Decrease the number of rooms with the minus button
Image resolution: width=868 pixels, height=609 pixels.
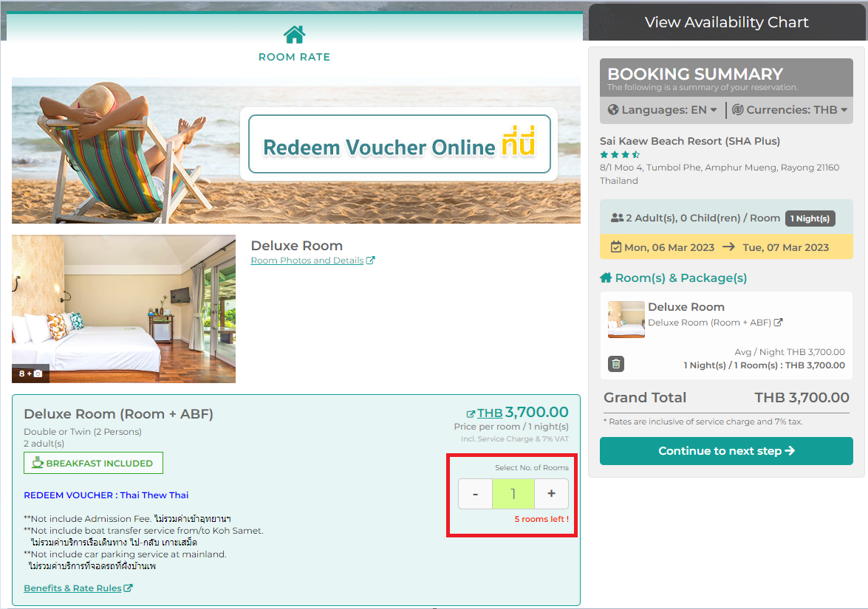pyautogui.click(x=475, y=494)
